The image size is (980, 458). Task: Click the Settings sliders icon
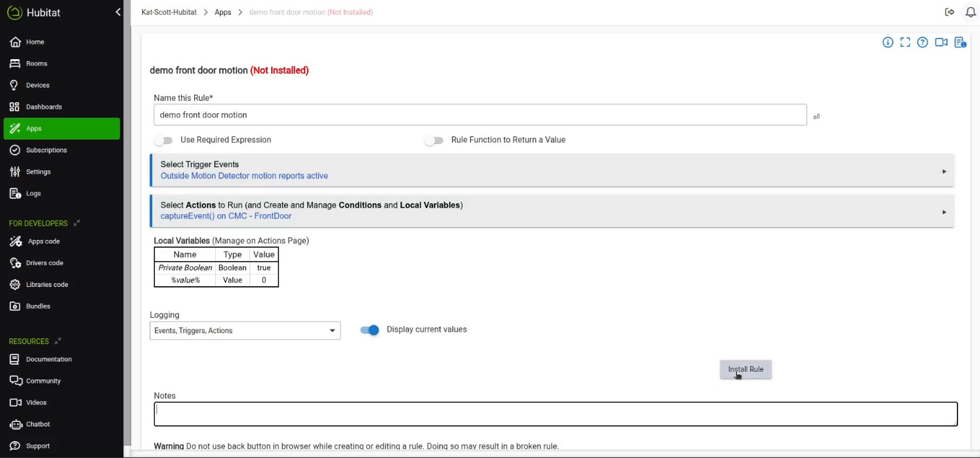pos(15,172)
